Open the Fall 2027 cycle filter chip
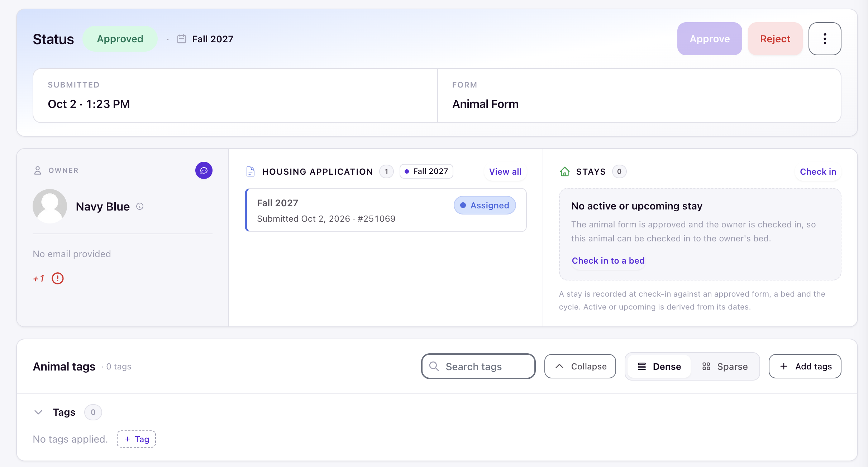The height and width of the screenshot is (467, 868). click(426, 171)
